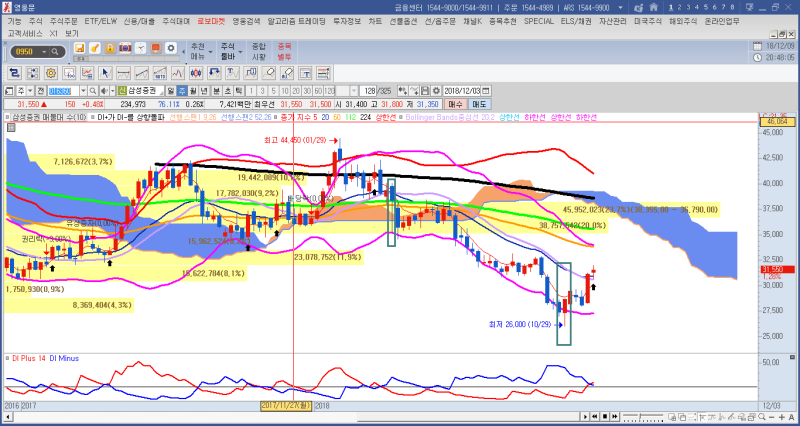The width and height of the screenshot is (800, 426).
Task: Open the stock code history dropdown arrow
Action: coord(83,91)
